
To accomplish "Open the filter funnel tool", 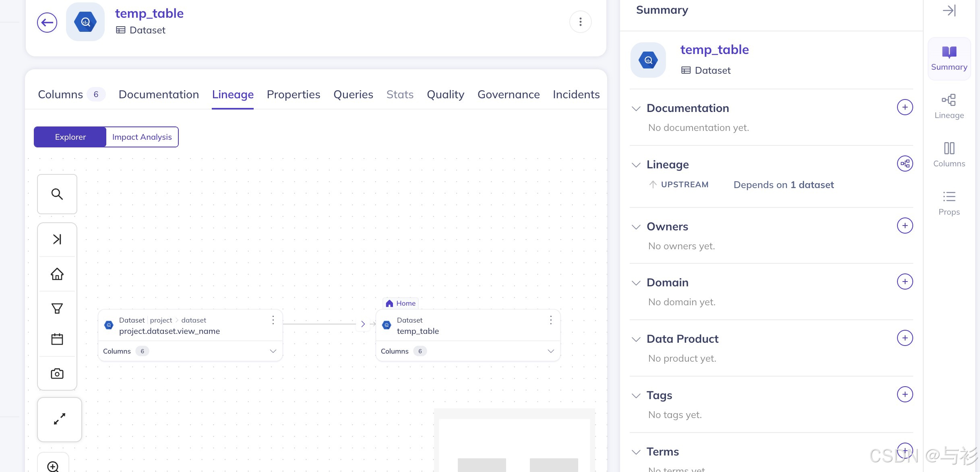I will click(57, 308).
